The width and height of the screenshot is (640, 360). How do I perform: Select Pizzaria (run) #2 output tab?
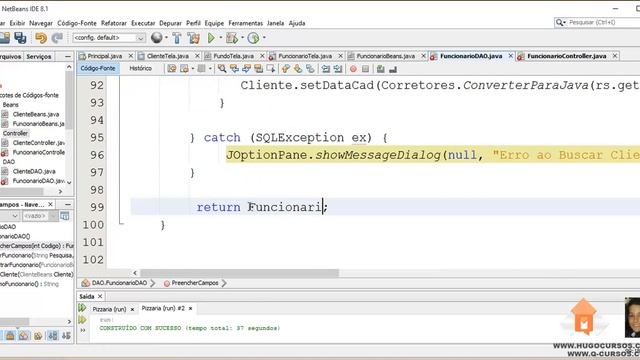pyautogui.click(x=163, y=309)
